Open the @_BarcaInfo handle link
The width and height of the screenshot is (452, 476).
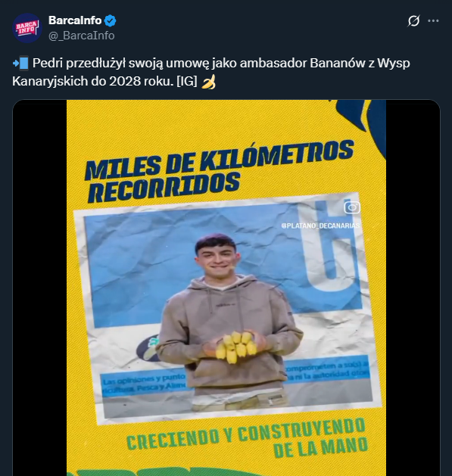click(x=82, y=36)
